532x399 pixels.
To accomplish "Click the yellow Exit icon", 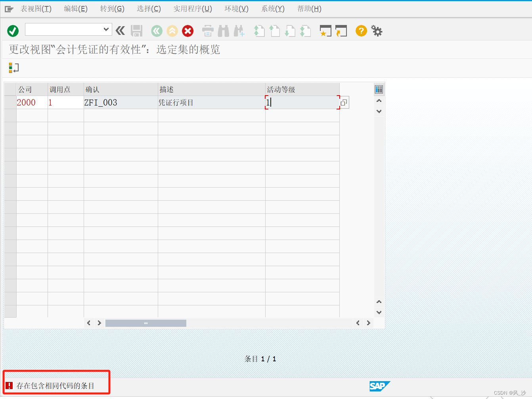I will click(x=172, y=31).
